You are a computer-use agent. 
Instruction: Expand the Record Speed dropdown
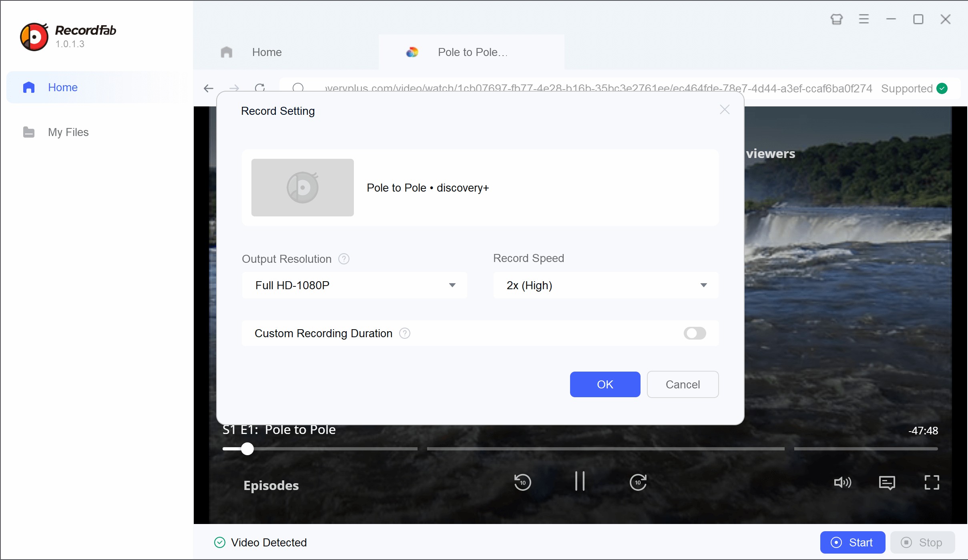(x=606, y=285)
